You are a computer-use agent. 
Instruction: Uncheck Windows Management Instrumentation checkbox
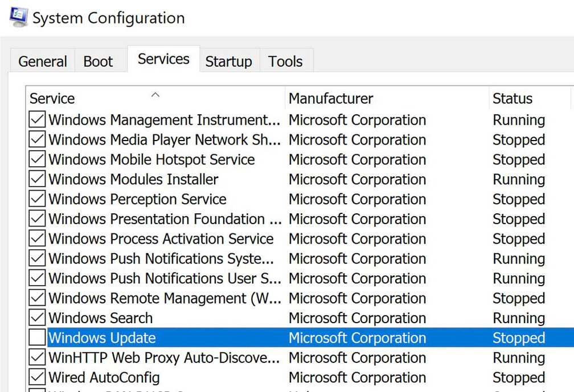coord(37,119)
